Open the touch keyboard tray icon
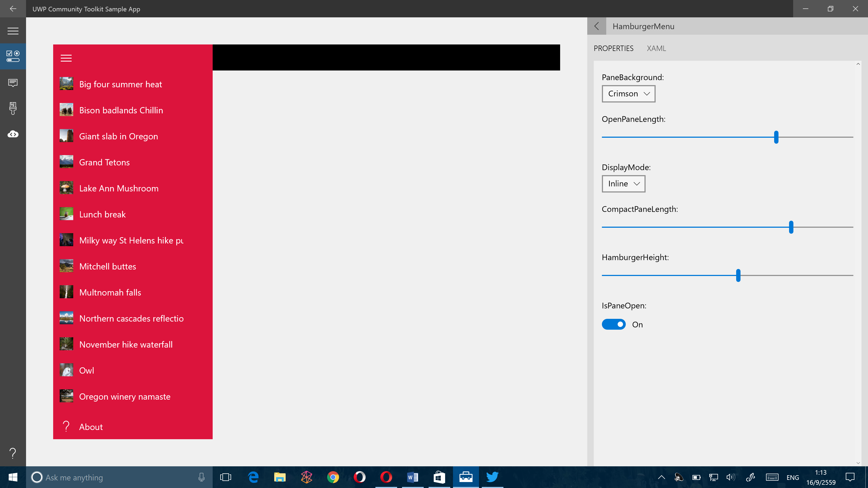The image size is (868, 488). pos(772,477)
